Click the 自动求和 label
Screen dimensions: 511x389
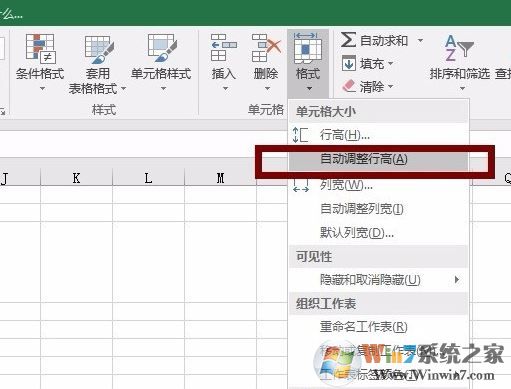tap(384, 41)
